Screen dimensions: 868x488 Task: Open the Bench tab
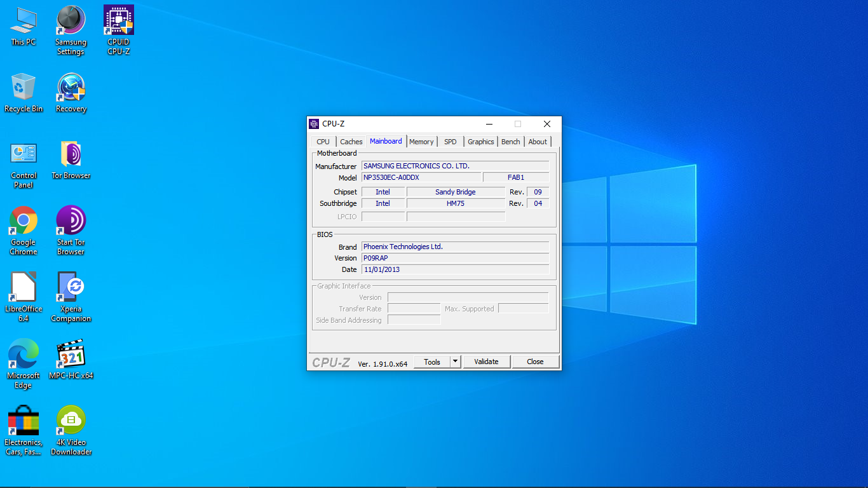[510, 142]
